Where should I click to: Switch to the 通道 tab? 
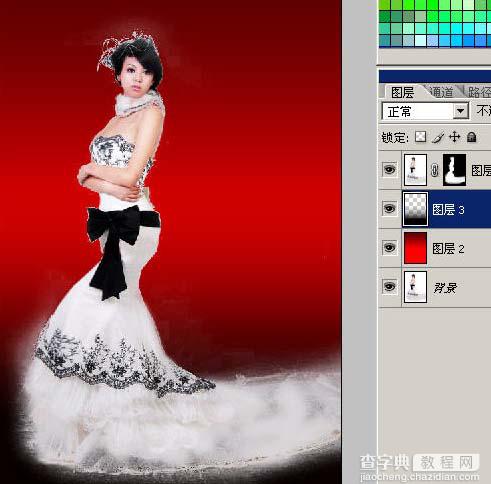point(441,92)
